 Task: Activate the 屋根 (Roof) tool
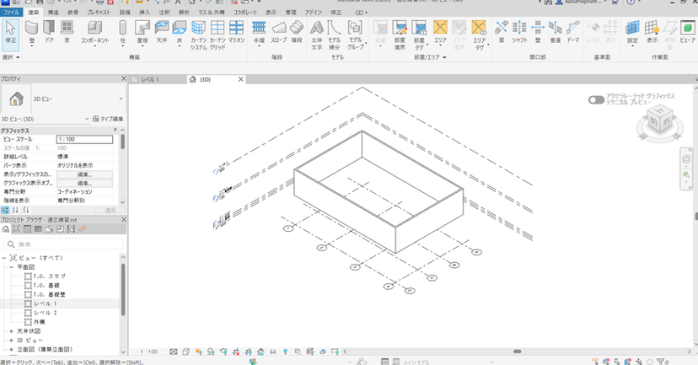[x=142, y=32]
